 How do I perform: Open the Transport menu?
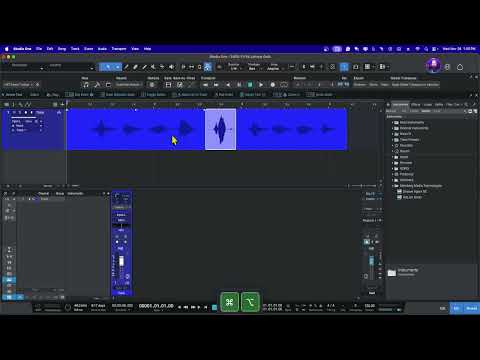click(119, 49)
